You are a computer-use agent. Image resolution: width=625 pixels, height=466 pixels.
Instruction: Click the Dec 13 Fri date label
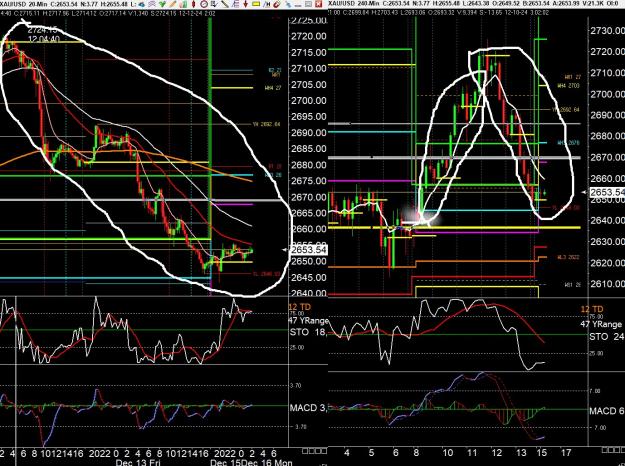coord(138,462)
